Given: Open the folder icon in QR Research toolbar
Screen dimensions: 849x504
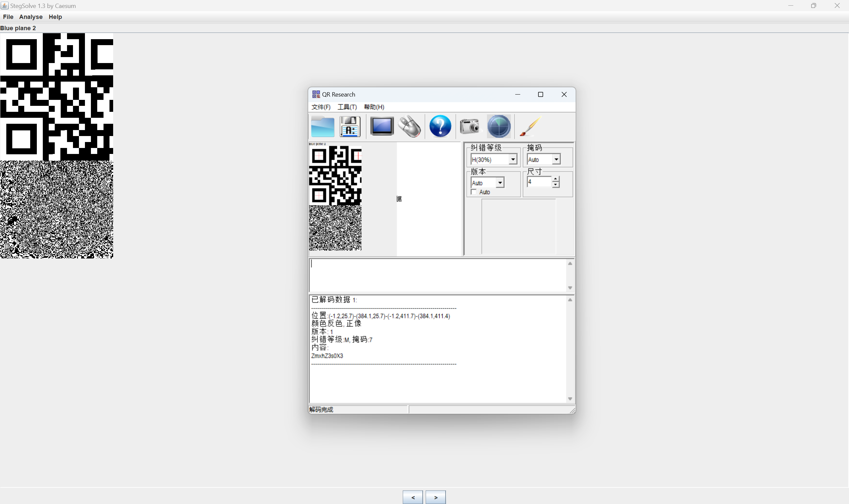Looking at the screenshot, I should [x=322, y=127].
